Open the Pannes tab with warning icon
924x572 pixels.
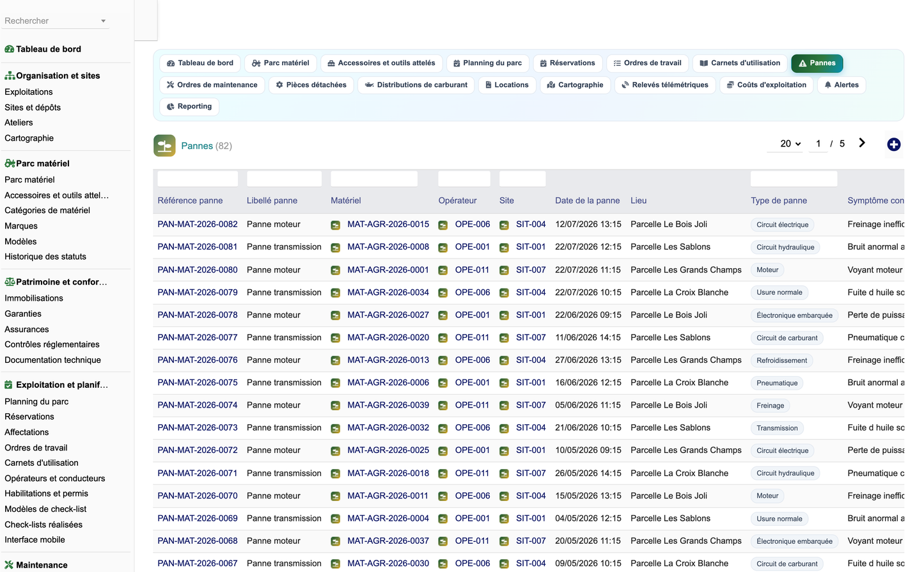coord(817,63)
